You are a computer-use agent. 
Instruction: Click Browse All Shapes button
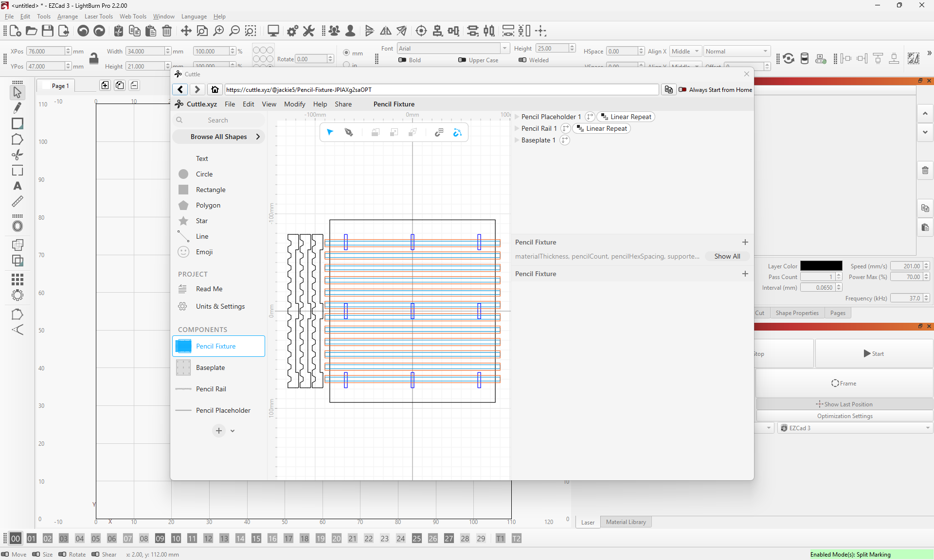[x=218, y=137]
